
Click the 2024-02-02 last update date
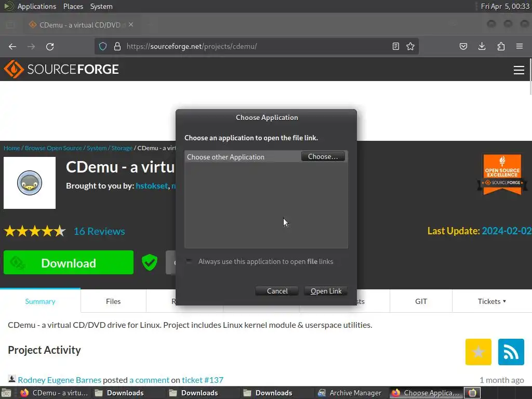click(507, 231)
